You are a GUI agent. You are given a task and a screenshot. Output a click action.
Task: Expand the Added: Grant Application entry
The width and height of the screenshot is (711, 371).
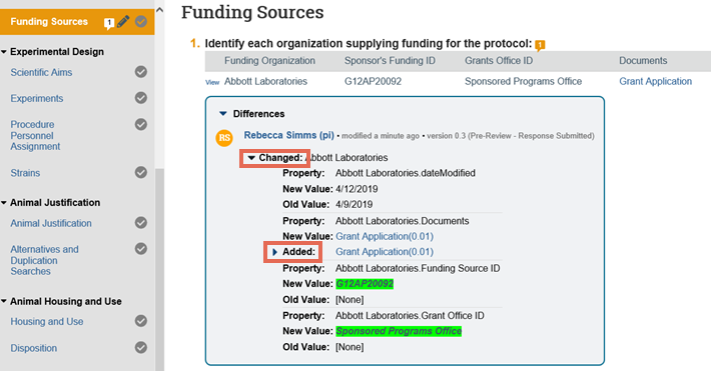pos(274,252)
